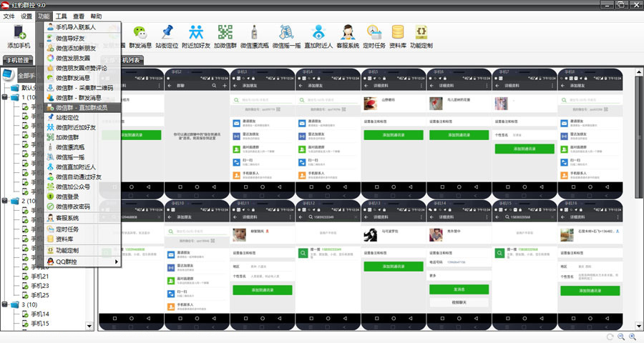This screenshot has width=644, height=343.
Task: Click 添加到通讯录 on the 手机11 screen
Action: coord(263,290)
